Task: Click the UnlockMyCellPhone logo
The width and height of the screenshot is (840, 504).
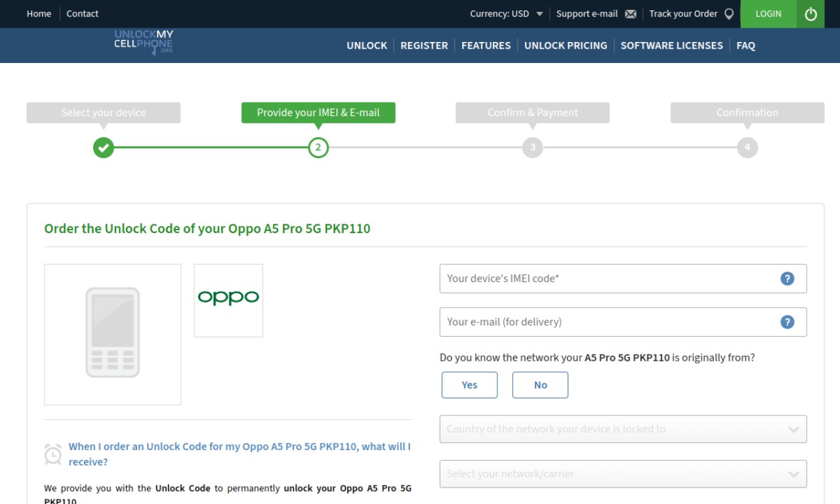Action: coord(144,42)
